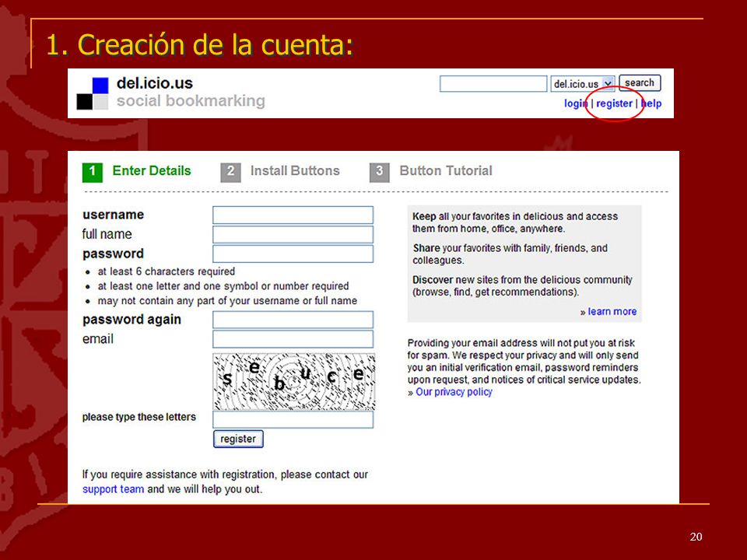Focus the full name input field

pyautogui.click(x=293, y=234)
